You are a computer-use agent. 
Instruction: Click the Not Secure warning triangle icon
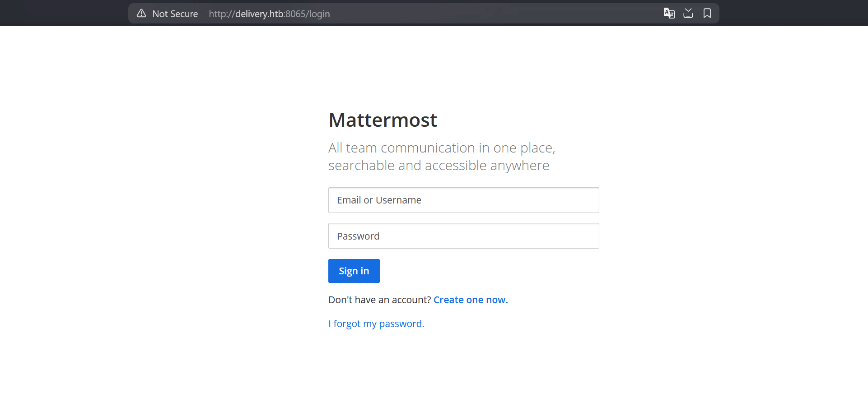click(x=141, y=14)
